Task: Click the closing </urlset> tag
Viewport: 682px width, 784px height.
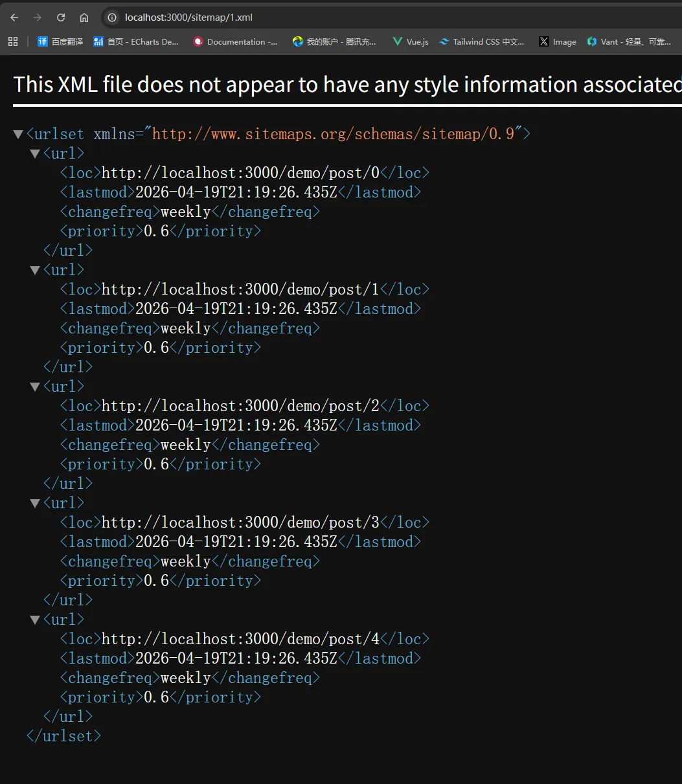Action: 63,736
